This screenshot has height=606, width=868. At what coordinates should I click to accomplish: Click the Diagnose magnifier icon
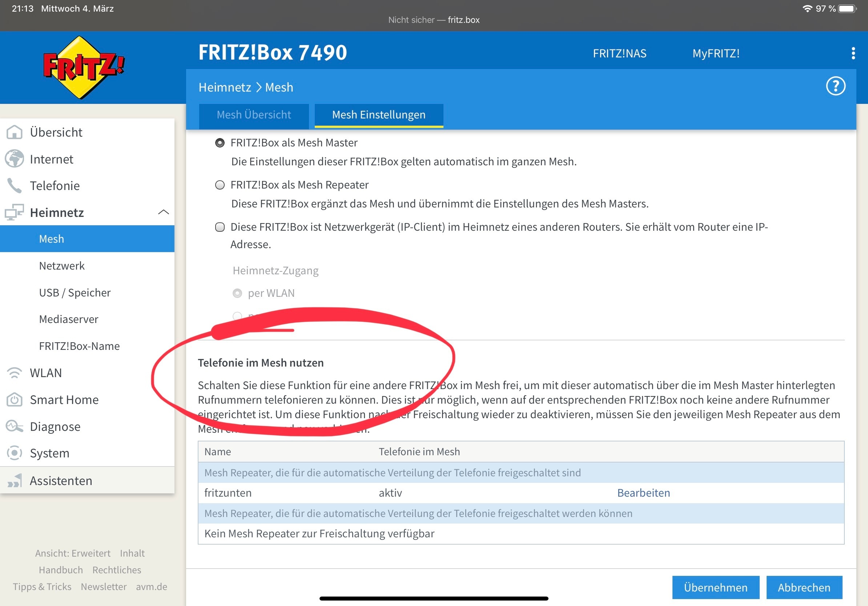pos(15,426)
